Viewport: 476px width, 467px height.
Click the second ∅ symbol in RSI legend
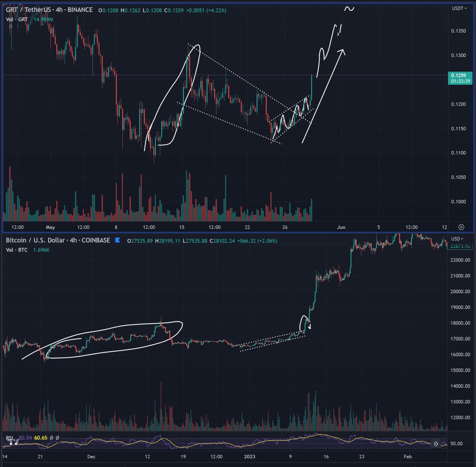[x=57, y=438]
